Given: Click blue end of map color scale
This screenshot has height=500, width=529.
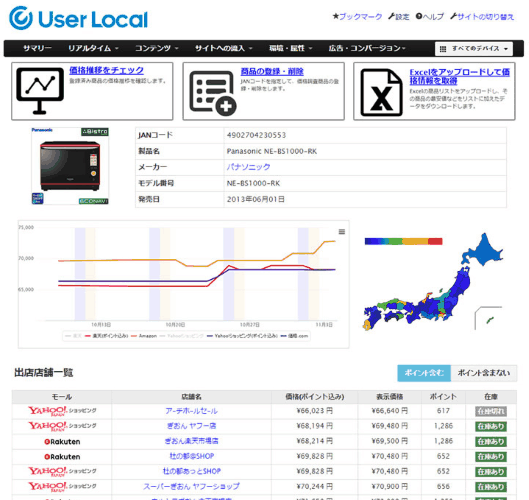Looking at the screenshot, I should pyautogui.click(x=371, y=241).
